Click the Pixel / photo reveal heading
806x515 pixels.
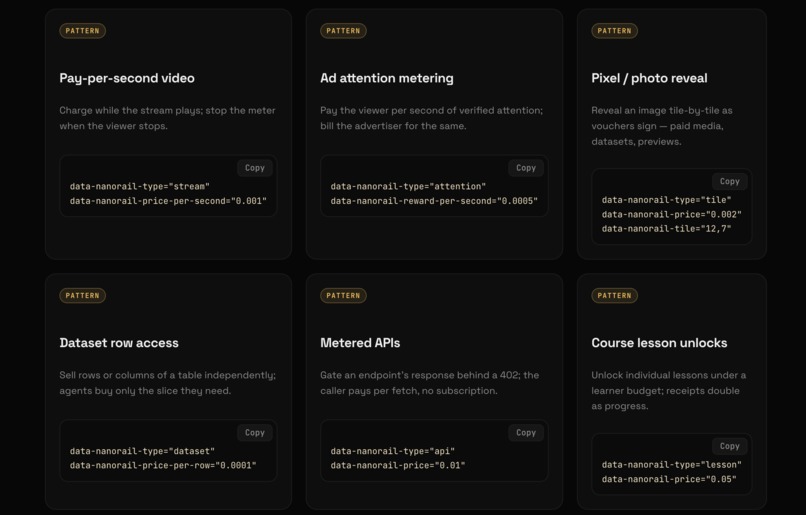(649, 78)
